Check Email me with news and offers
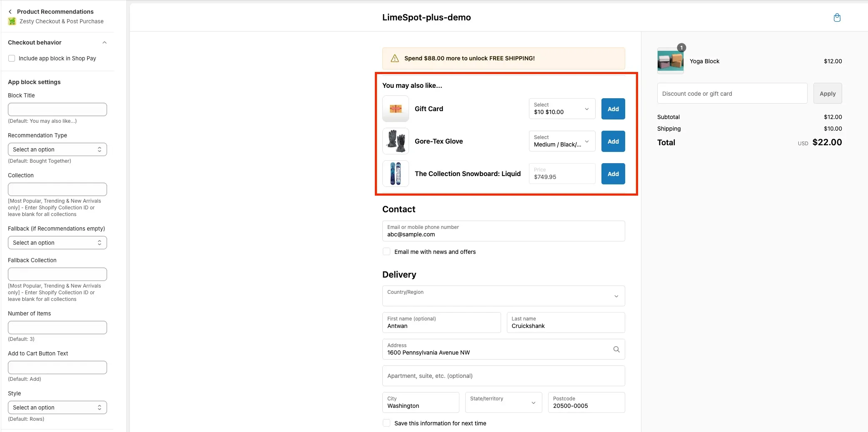This screenshot has height=432, width=868. tap(387, 251)
